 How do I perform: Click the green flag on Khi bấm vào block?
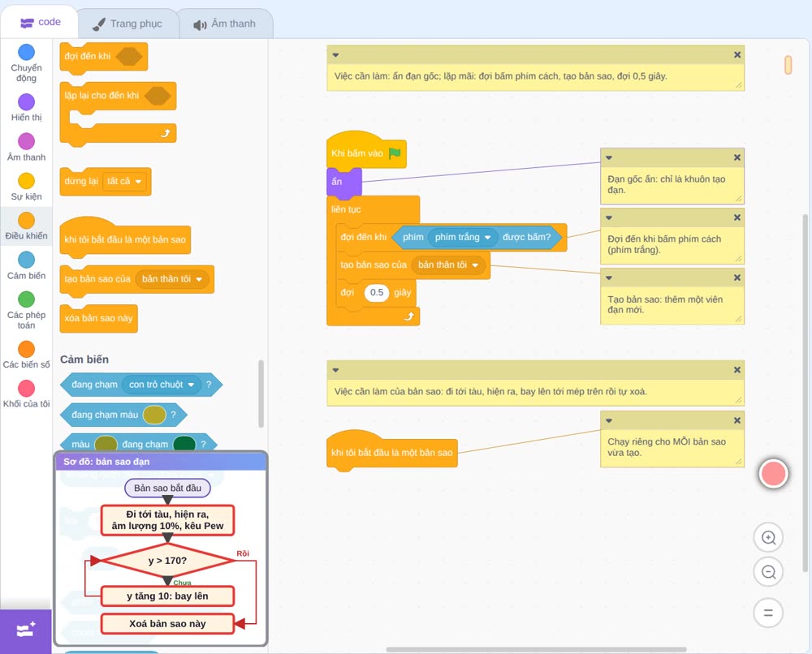[395, 153]
